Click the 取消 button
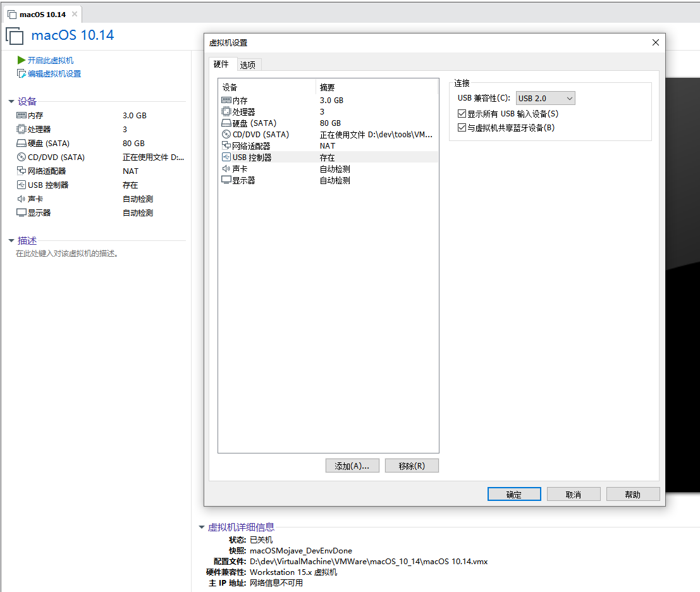 [x=573, y=494]
